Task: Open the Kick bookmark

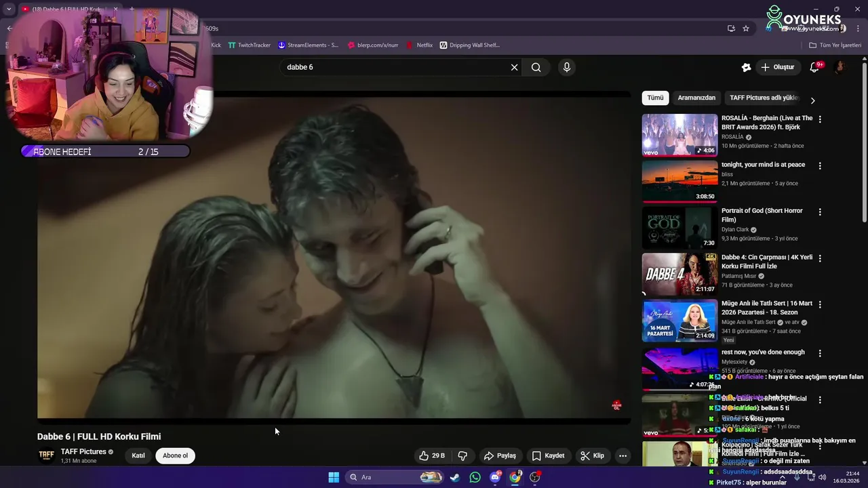Action: point(216,45)
